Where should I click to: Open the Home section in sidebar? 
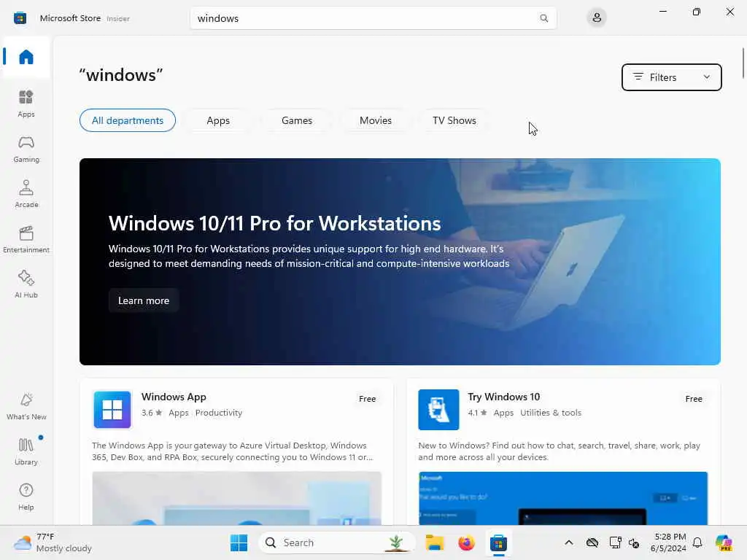pyautogui.click(x=26, y=57)
